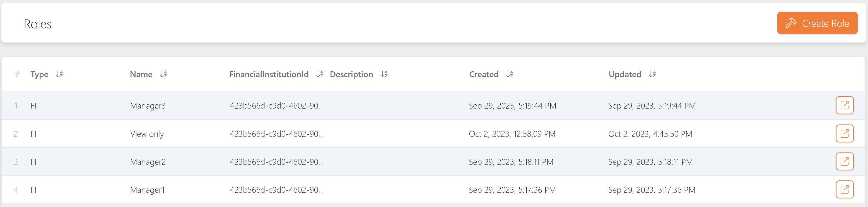Screen dimensions: 868x207
Task: Open the edit icon for Manager2 row
Action: click(844, 161)
